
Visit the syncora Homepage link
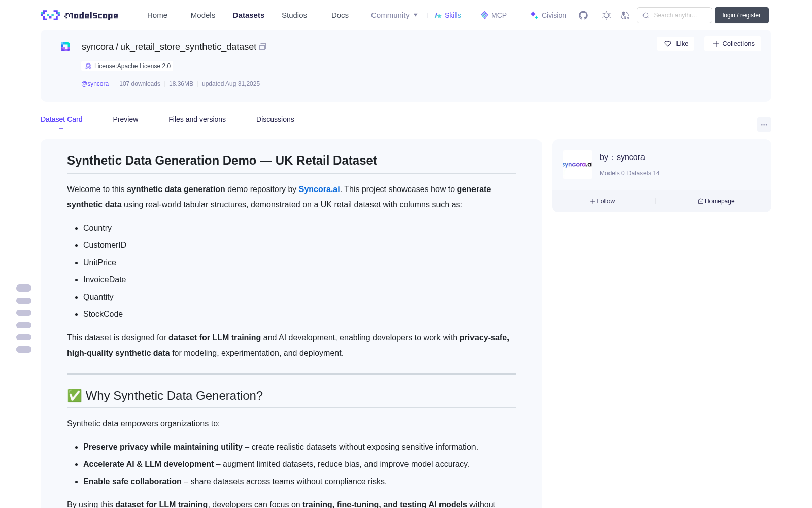716,201
